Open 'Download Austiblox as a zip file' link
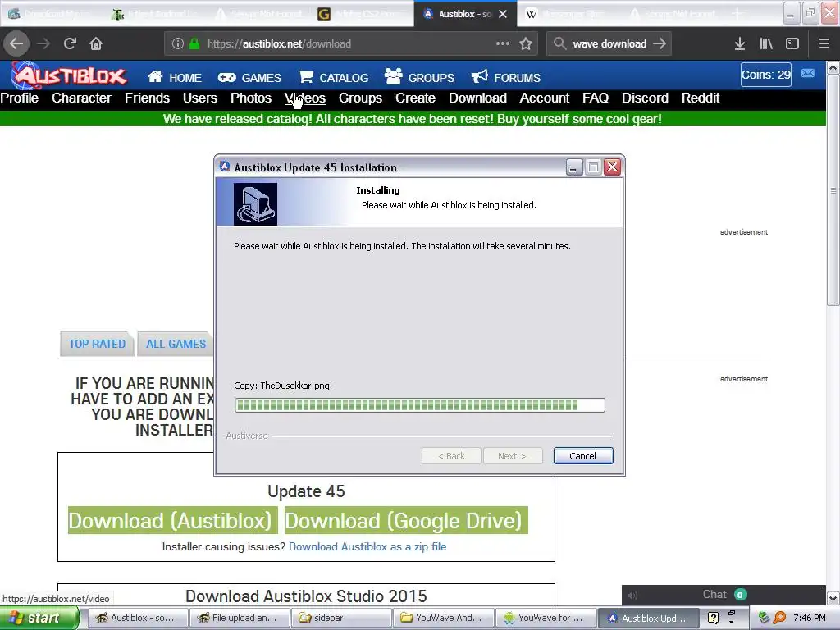840x630 pixels. pyautogui.click(x=368, y=546)
